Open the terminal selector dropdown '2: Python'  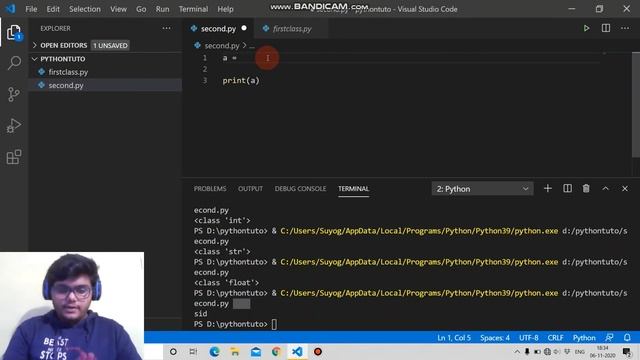click(482, 189)
